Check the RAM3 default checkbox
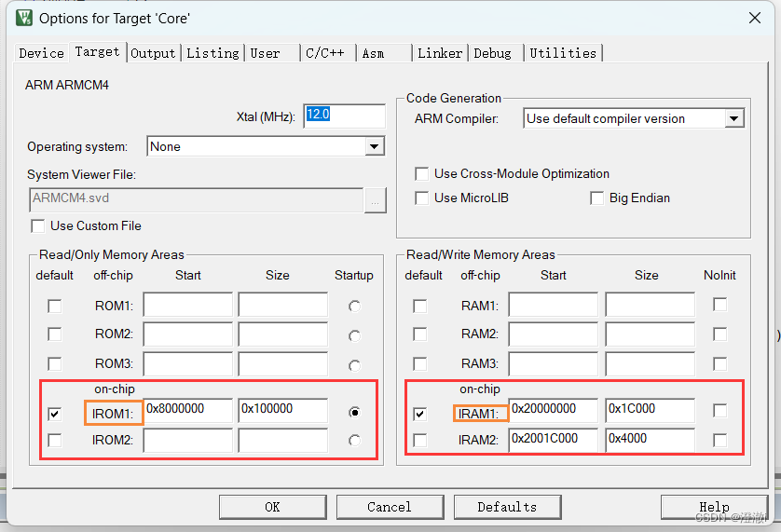This screenshot has width=781, height=532. [x=420, y=363]
